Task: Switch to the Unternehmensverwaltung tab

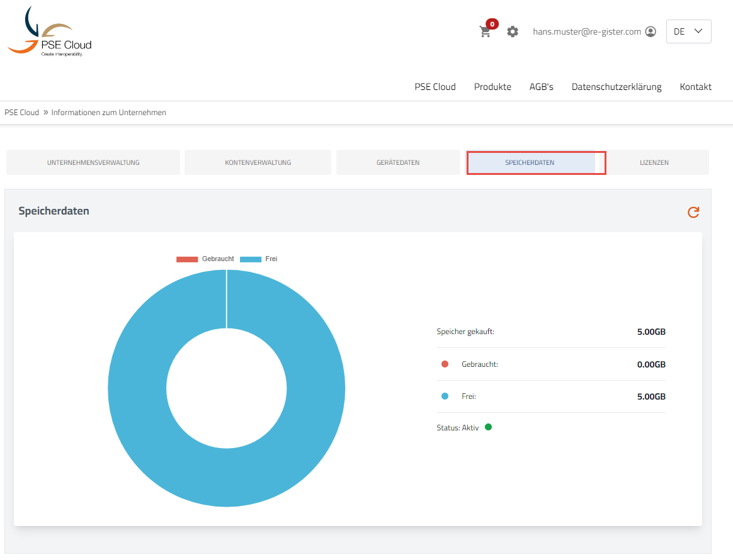Action: tap(93, 162)
